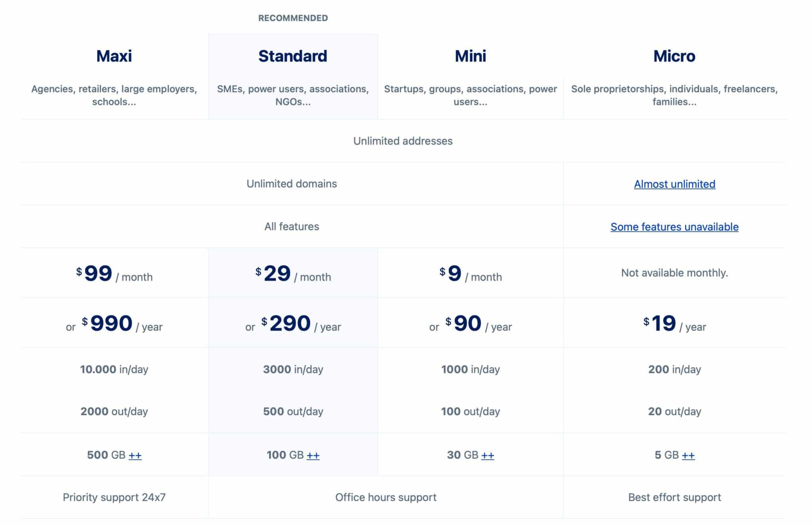
Task: Click the RECOMMENDED label above Standard
Action: click(293, 18)
